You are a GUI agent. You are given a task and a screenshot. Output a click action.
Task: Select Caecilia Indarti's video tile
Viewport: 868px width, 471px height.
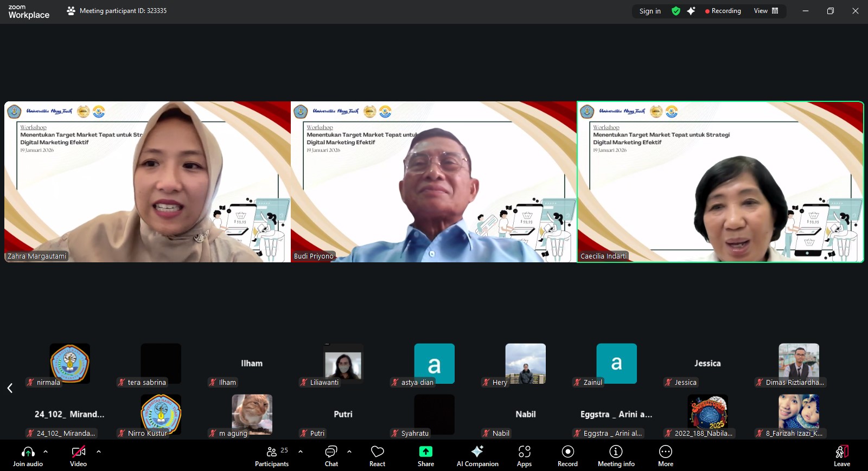[720, 182]
